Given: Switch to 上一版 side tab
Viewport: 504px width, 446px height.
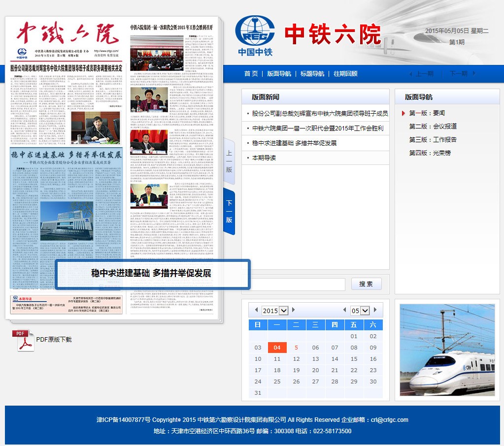Looking at the screenshot, I should (229, 161).
